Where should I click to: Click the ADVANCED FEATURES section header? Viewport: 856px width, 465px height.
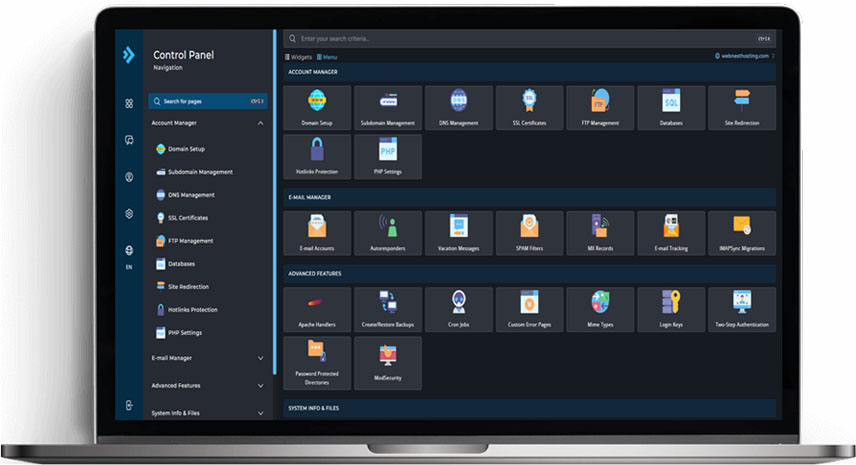[x=530, y=274]
